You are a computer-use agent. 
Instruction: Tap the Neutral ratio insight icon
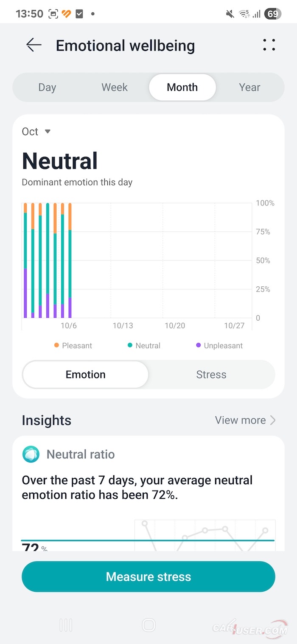click(31, 454)
